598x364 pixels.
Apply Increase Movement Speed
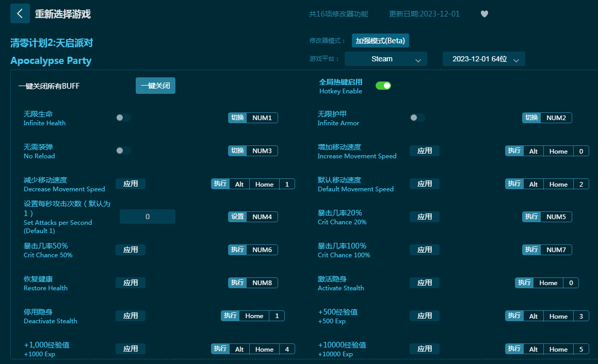[x=425, y=151]
